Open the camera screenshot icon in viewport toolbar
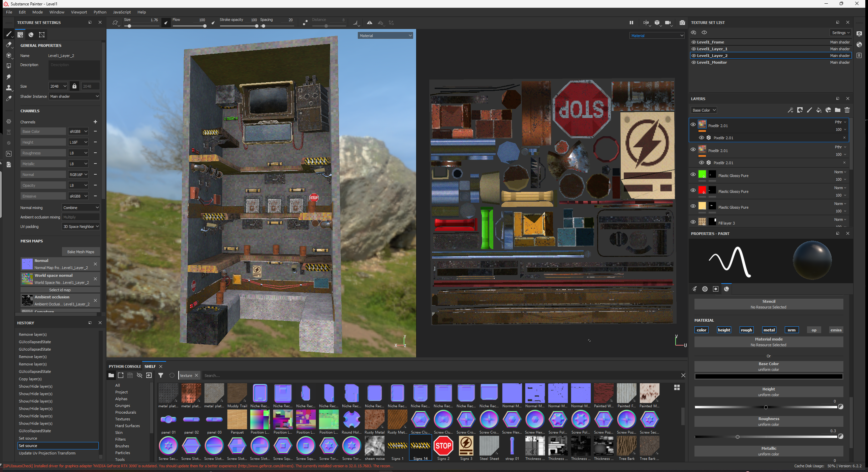 (x=682, y=23)
